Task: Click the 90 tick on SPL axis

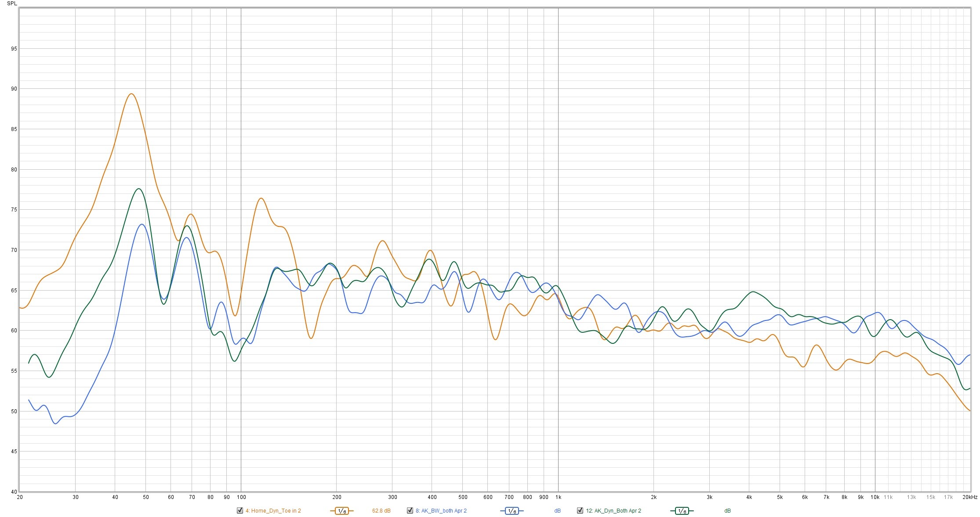Action: 14,89
